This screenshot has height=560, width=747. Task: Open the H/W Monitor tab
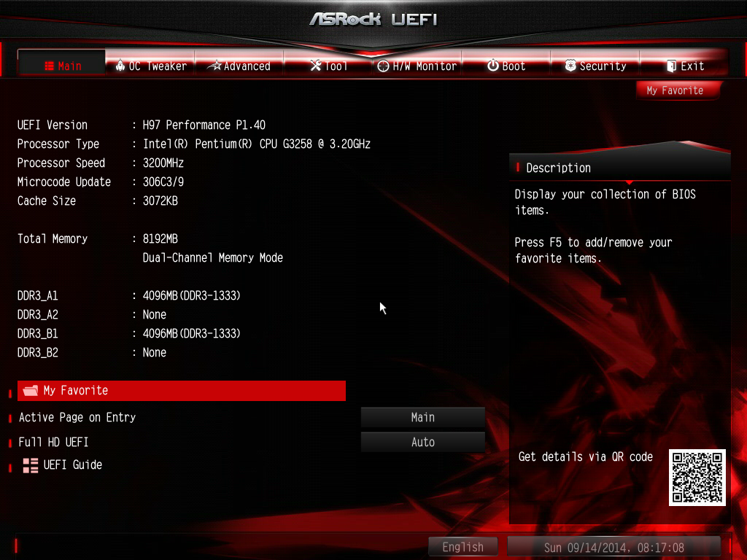[x=417, y=63]
